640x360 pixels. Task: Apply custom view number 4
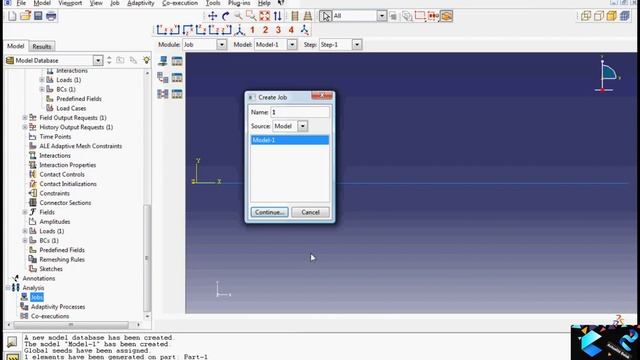pos(291,30)
